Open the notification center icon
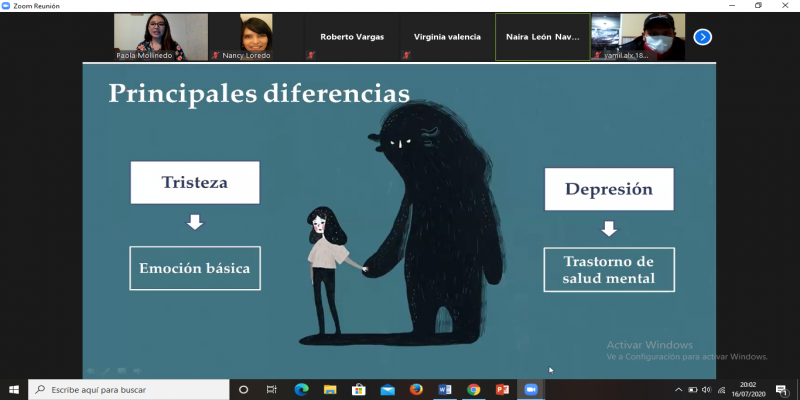Screen dimensions: 800x400 click(x=781, y=390)
